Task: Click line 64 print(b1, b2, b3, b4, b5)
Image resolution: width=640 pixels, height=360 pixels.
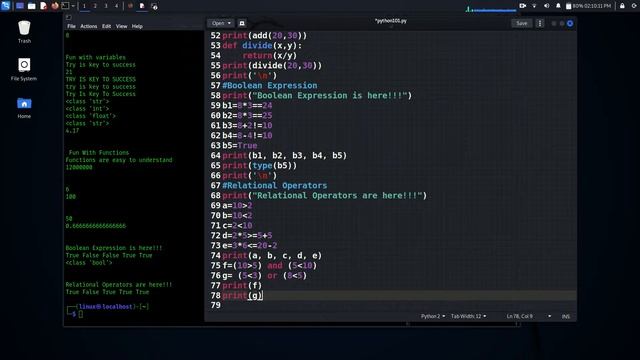Action: point(284,156)
